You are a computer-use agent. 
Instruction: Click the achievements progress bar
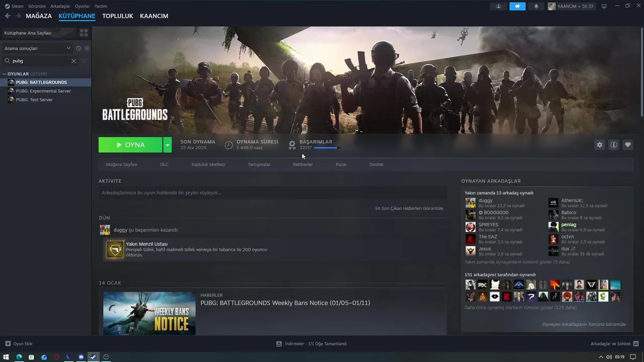pos(327,148)
